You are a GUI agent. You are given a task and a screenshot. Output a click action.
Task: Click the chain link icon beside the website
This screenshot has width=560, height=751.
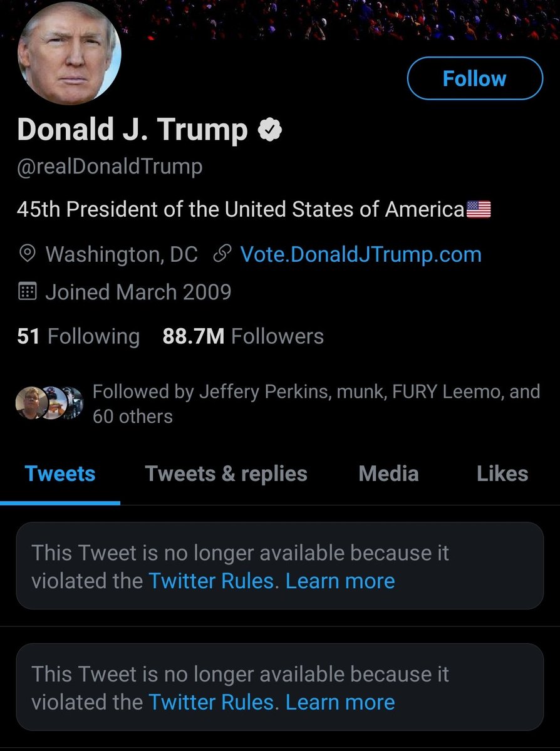point(222,254)
